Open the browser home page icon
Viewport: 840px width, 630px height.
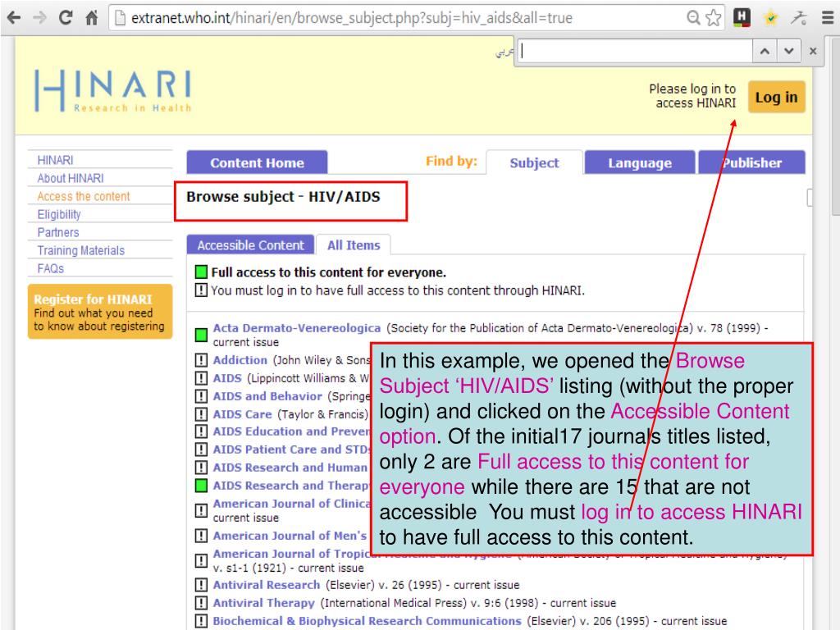tap(92, 18)
